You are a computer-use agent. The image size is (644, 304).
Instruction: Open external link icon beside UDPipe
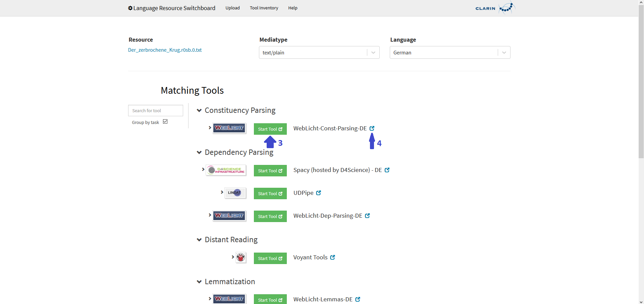[x=318, y=193]
